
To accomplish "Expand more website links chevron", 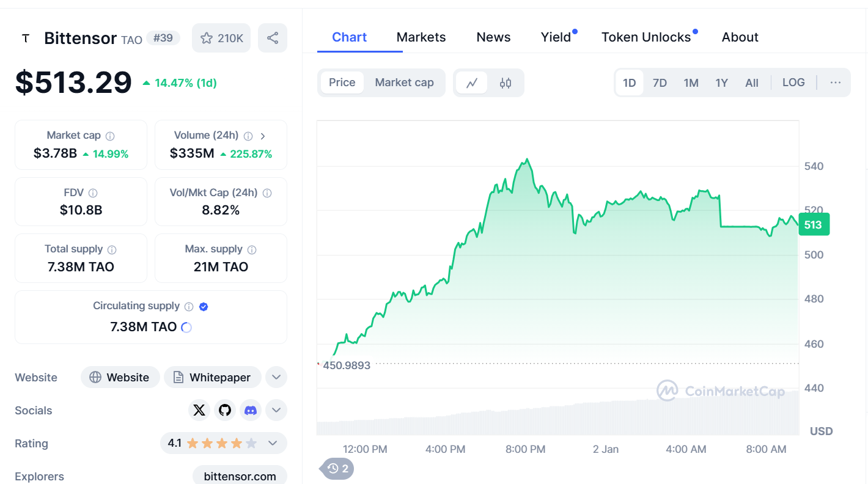I will pyautogui.click(x=276, y=377).
